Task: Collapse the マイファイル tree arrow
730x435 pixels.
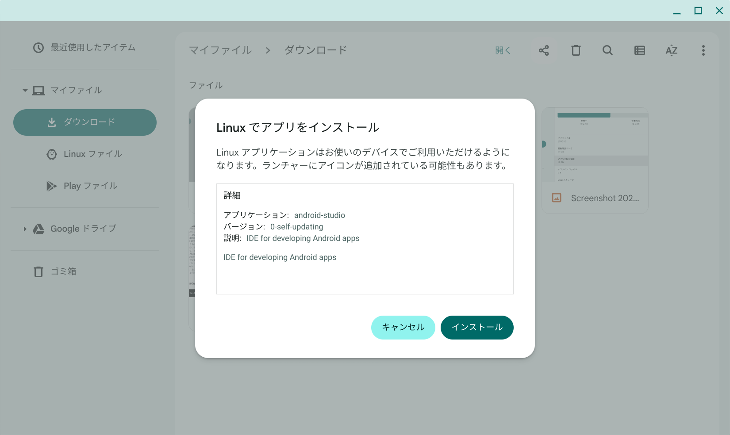Action: pos(25,90)
